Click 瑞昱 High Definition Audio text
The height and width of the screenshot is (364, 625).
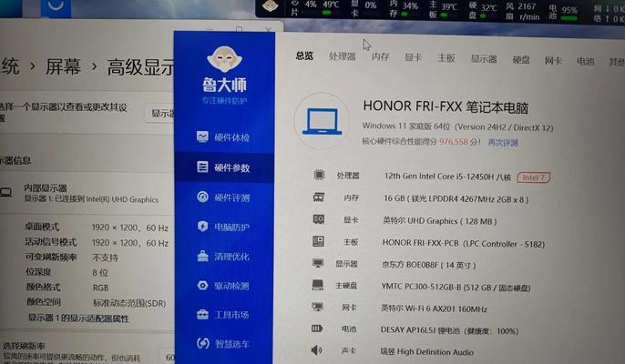click(427, 352)
